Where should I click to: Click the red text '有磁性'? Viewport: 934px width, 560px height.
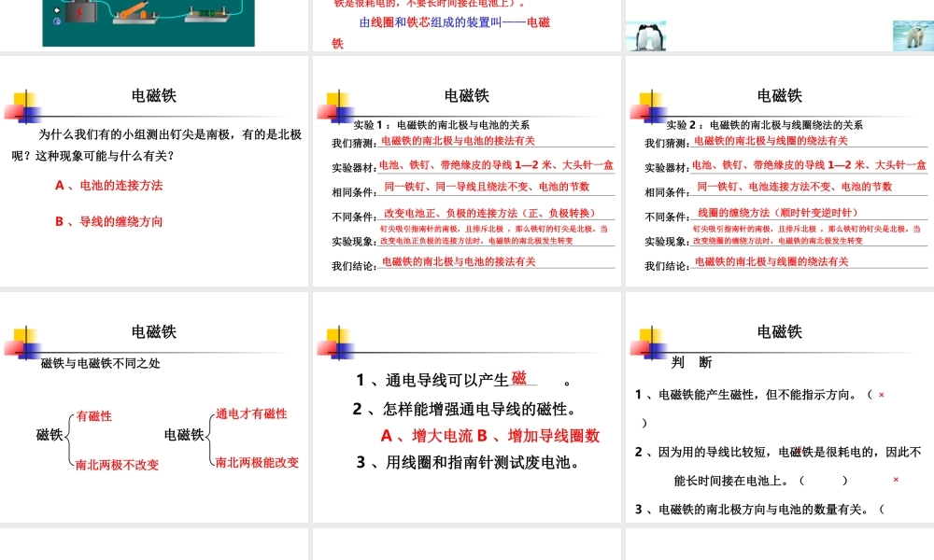point(94,416)
